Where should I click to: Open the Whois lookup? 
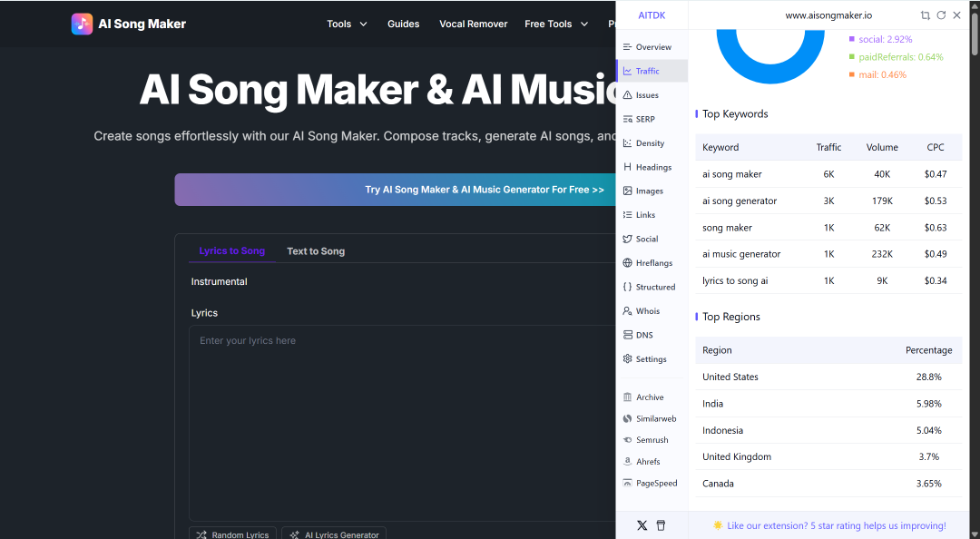pos(652,310)
